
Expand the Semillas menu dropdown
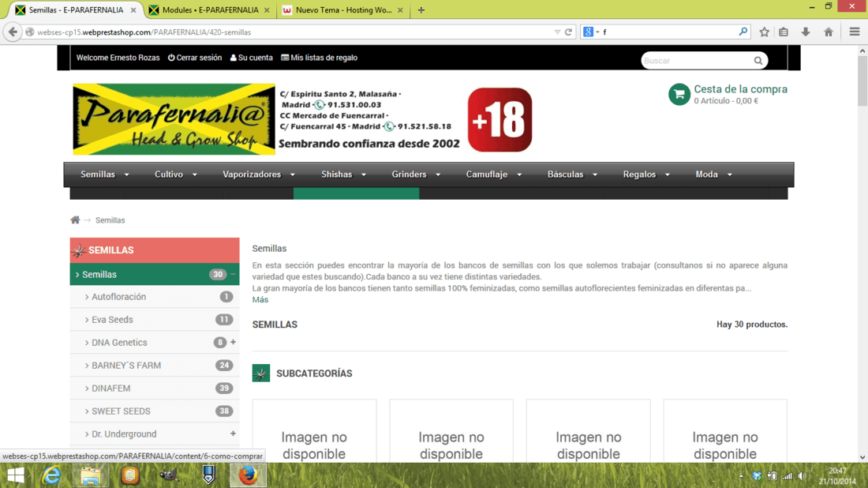click(x=127, y=175)
